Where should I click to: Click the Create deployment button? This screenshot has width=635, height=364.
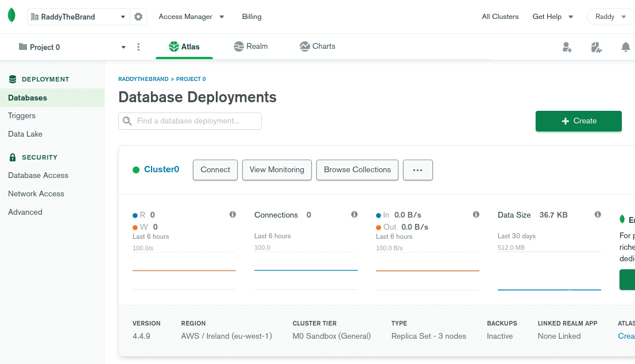[x=578, y=121]
